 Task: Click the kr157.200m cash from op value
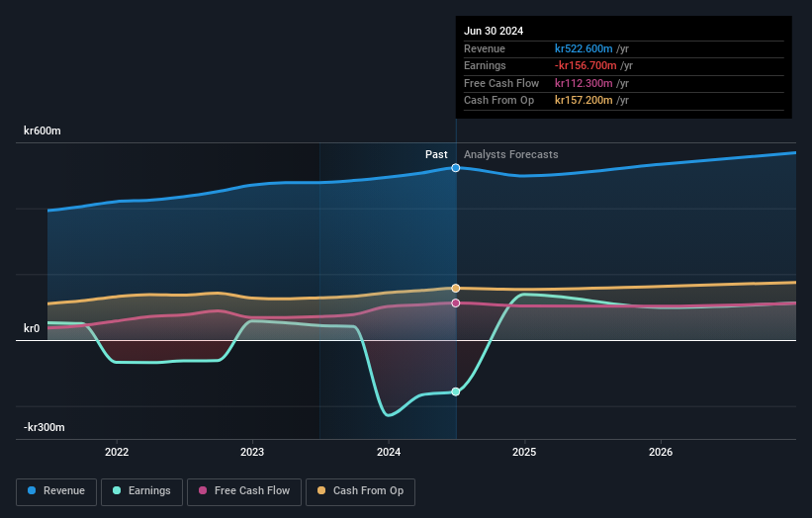584,101
